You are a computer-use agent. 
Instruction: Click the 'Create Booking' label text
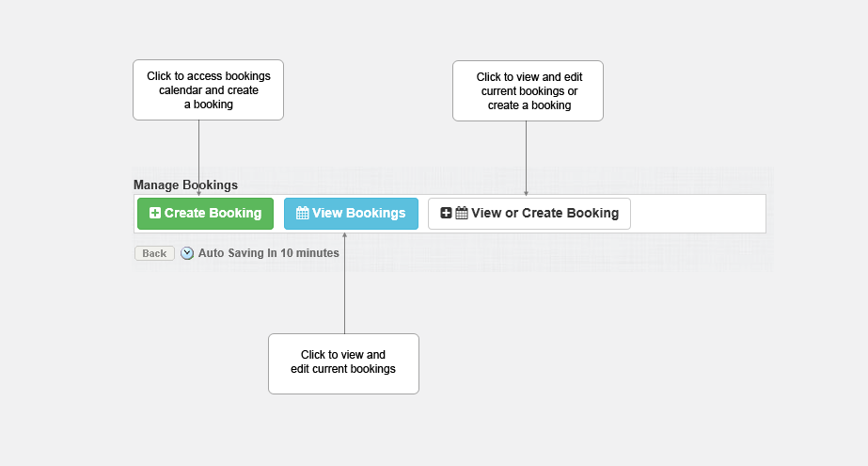(213, 213)
